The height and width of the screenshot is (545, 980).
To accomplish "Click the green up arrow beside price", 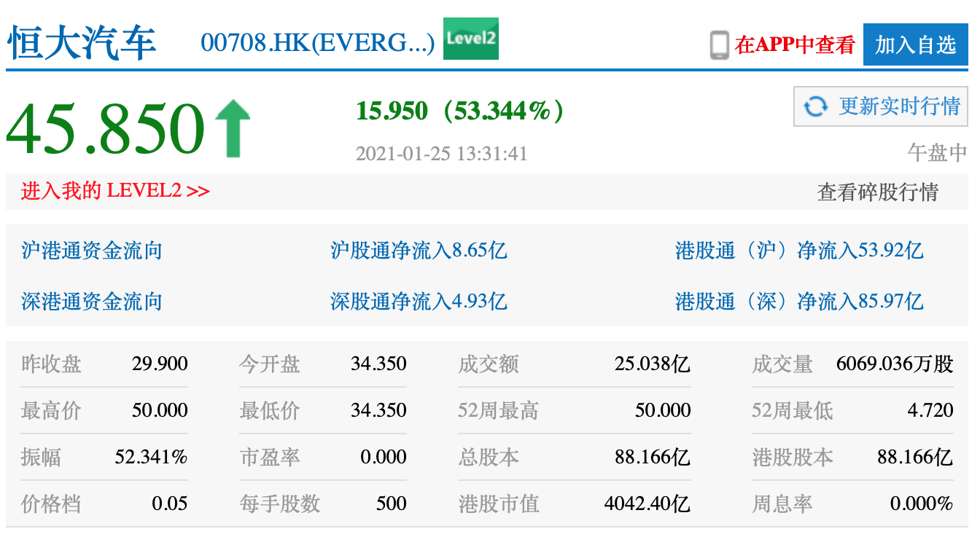I will (233, 130).
